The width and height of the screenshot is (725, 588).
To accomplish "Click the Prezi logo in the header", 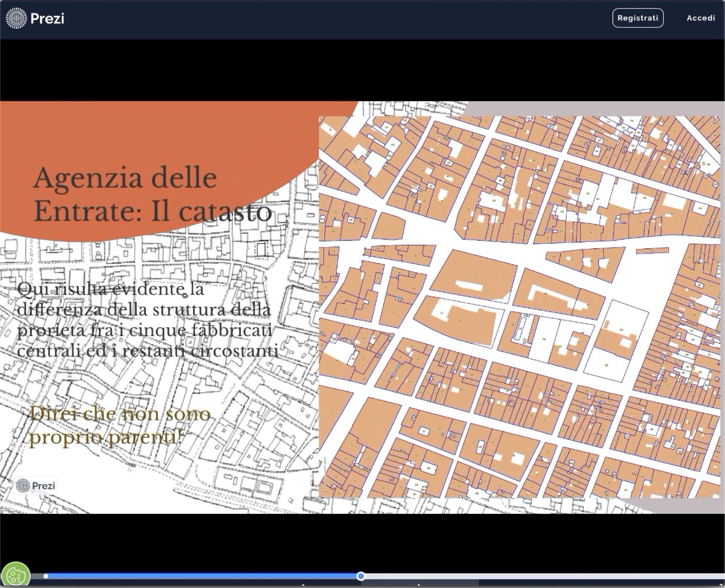I will [x=35, y=18].
